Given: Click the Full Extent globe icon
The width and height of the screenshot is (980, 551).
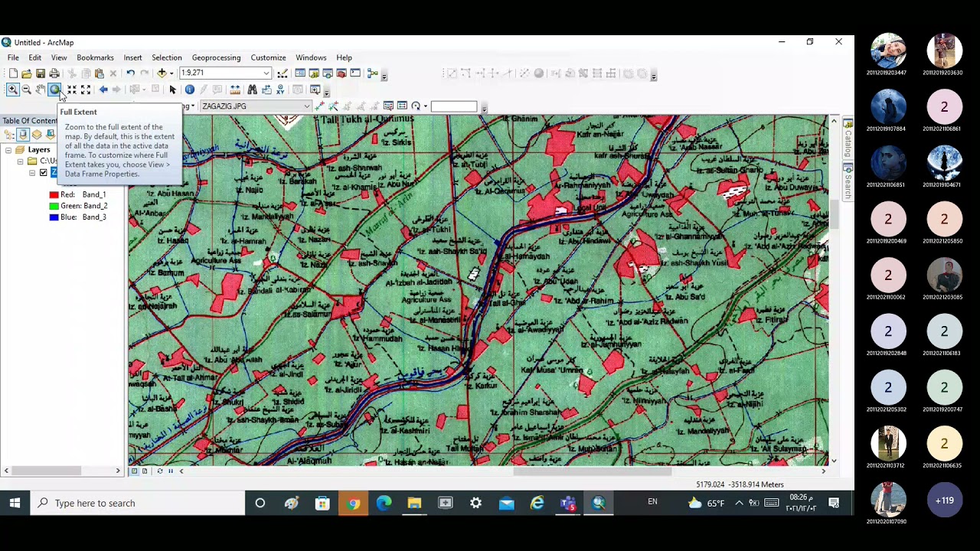Looking at the screenshot, I should coord(54,90).
